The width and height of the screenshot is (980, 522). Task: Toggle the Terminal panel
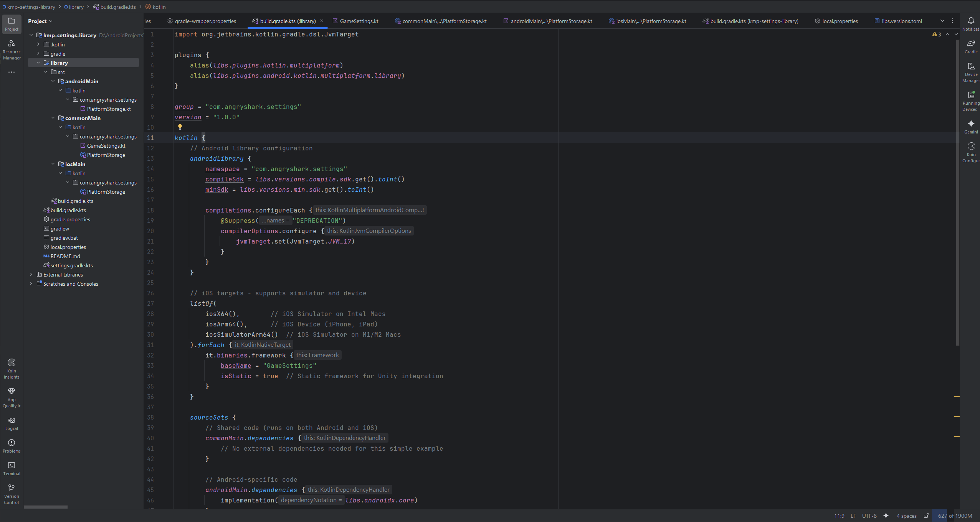click(x=12, y=468)
